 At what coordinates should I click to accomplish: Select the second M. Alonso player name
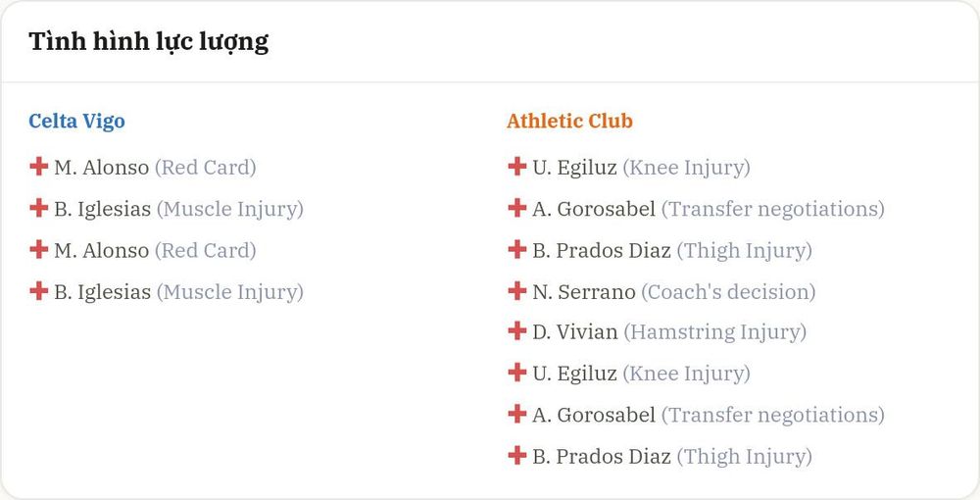(x=101, y=251)
